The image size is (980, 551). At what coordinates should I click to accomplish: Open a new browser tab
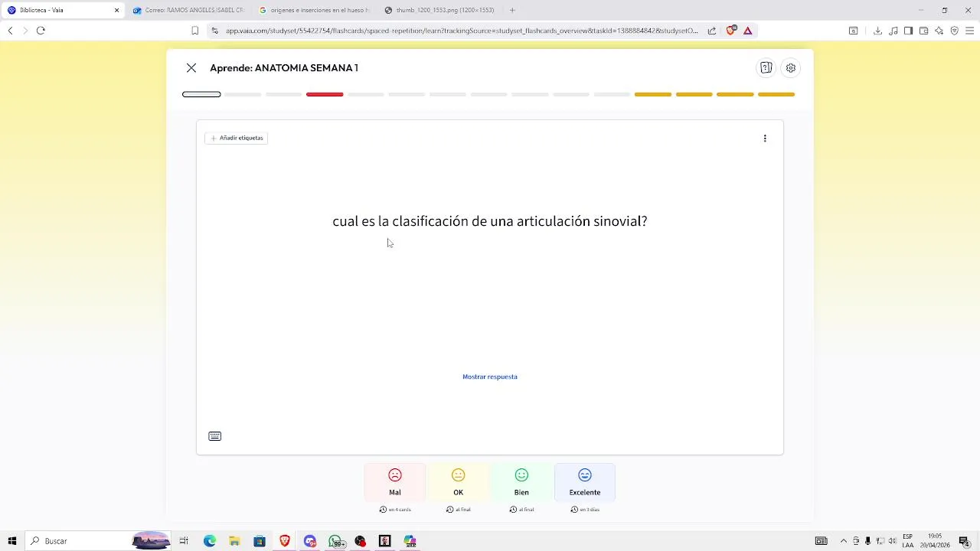tap(512, 10)
